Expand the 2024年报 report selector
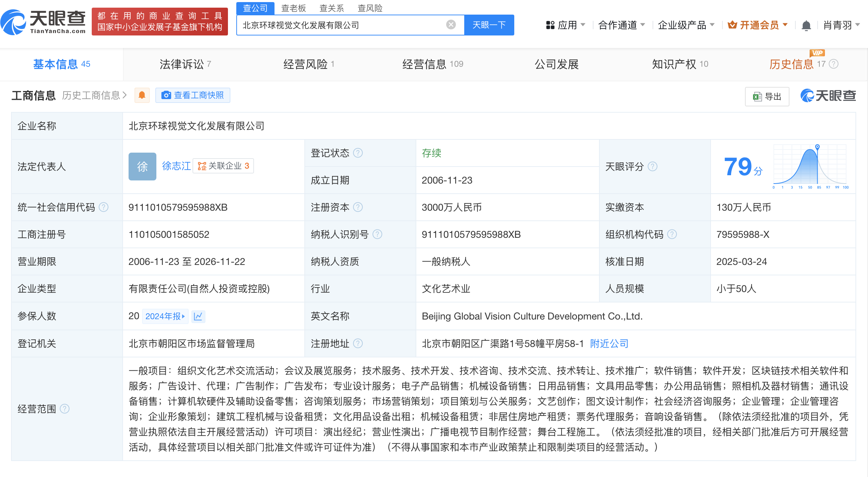Screen dimensions: 868x477 click(x=165, y=316)
